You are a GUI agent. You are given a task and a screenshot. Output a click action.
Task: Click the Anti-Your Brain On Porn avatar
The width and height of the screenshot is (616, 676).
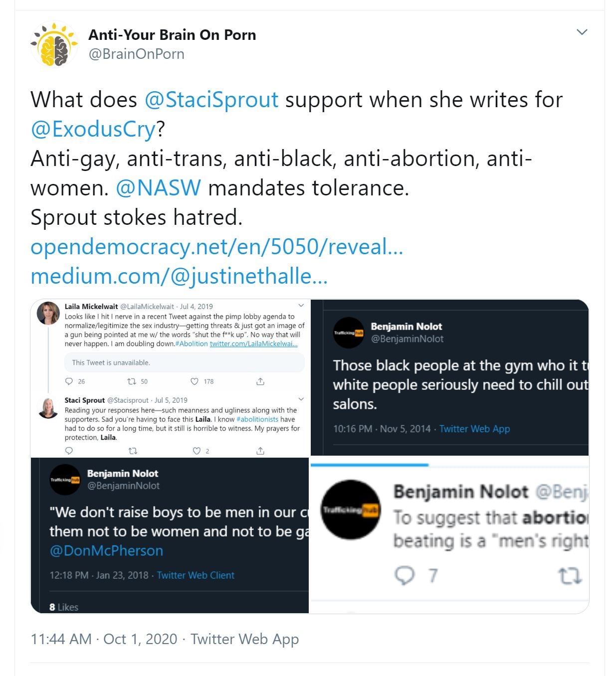pos(54,45)
